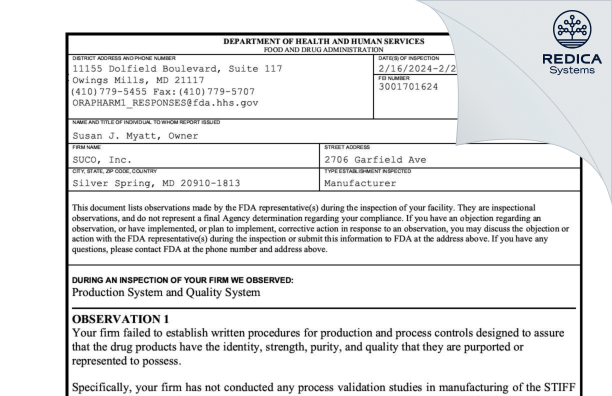Click the phone and fax number line

(x=163, y=92)
